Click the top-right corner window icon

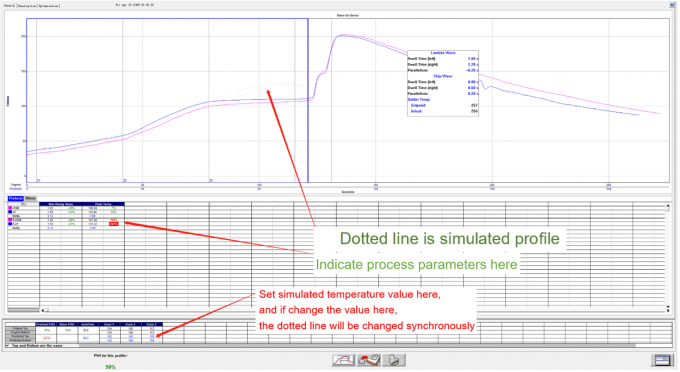(672, 5)
